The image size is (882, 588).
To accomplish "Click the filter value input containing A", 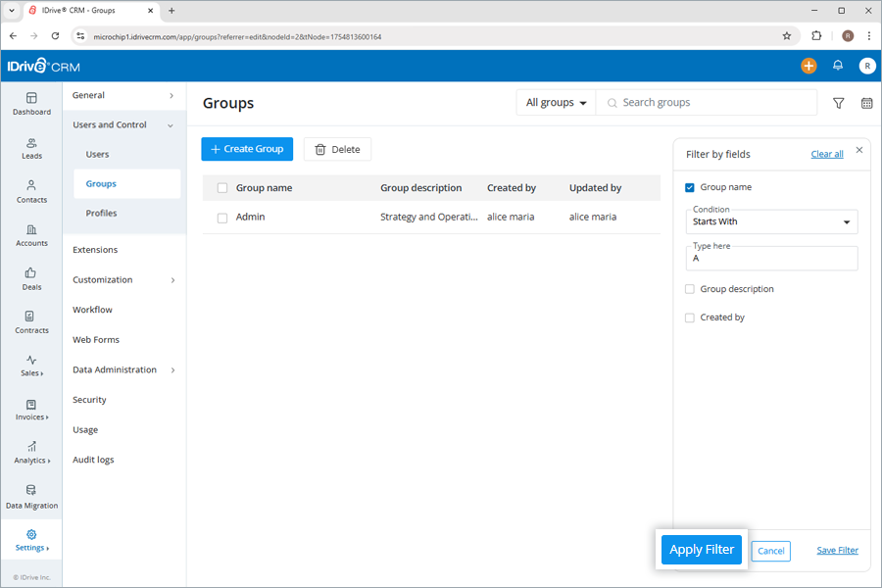I will pyautogui.click(x=771, y=259).
